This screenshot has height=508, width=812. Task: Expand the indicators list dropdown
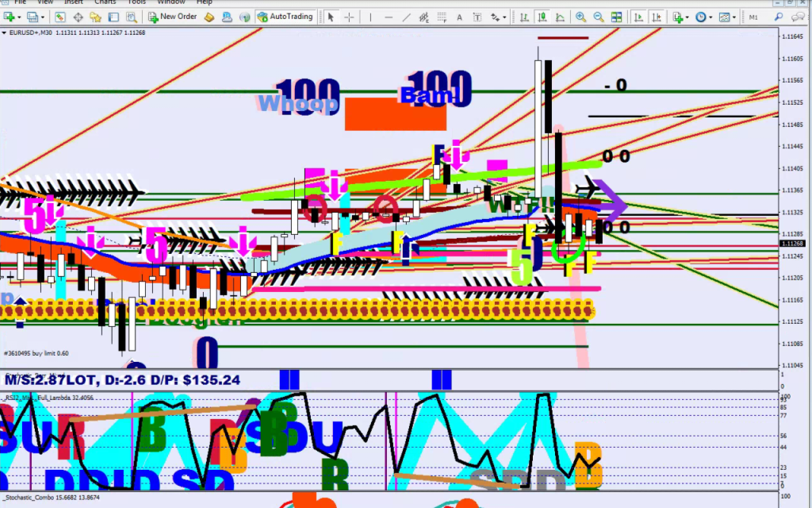(687, 17)
